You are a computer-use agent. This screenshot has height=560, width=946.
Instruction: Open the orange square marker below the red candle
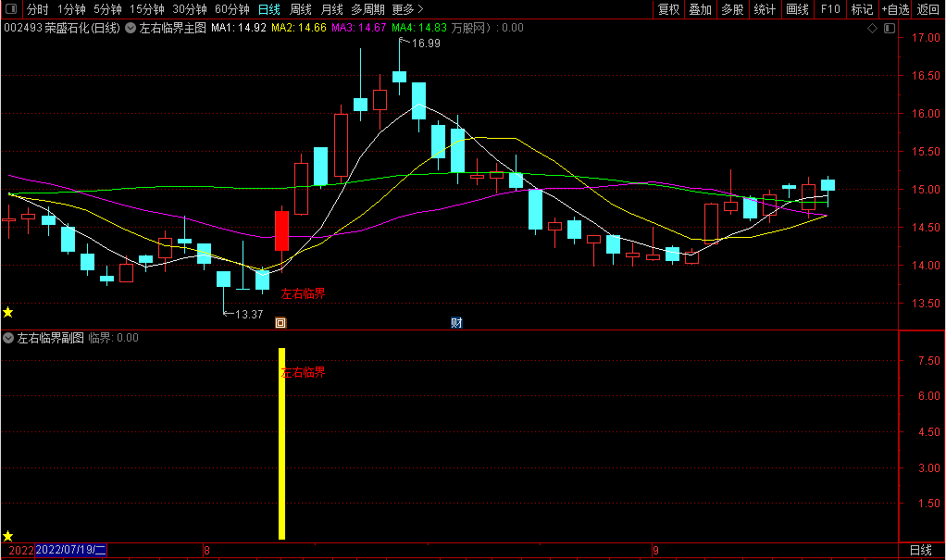280,323
